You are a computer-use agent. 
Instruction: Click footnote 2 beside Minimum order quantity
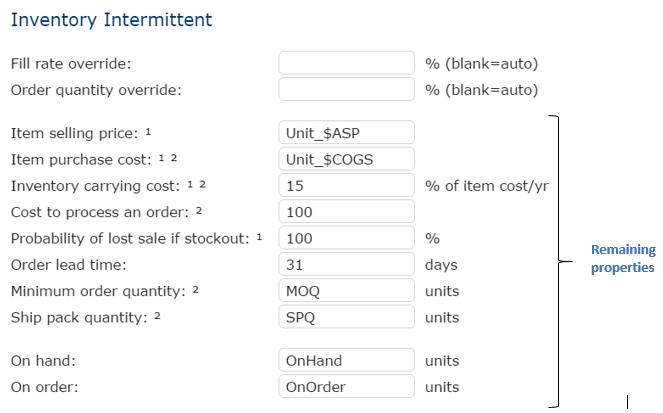click(195, 289)
